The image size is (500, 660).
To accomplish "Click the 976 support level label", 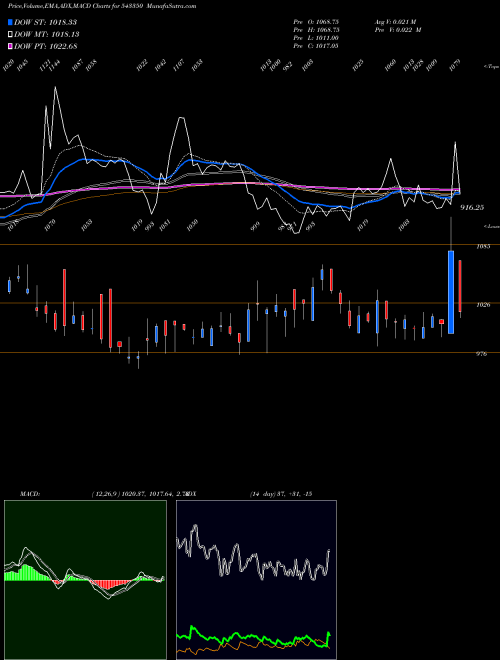I will [x=481, y=354].
